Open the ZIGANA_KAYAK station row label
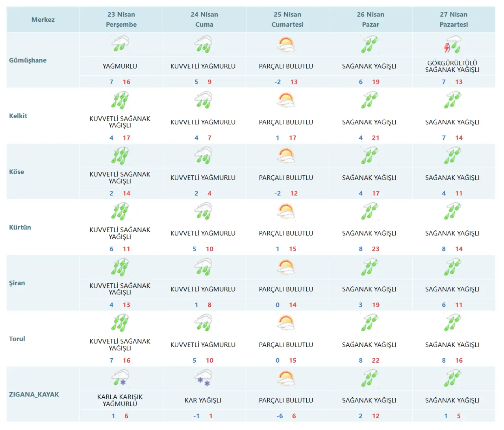Viewport: 504px width, 430px height. tap(34, 395)
